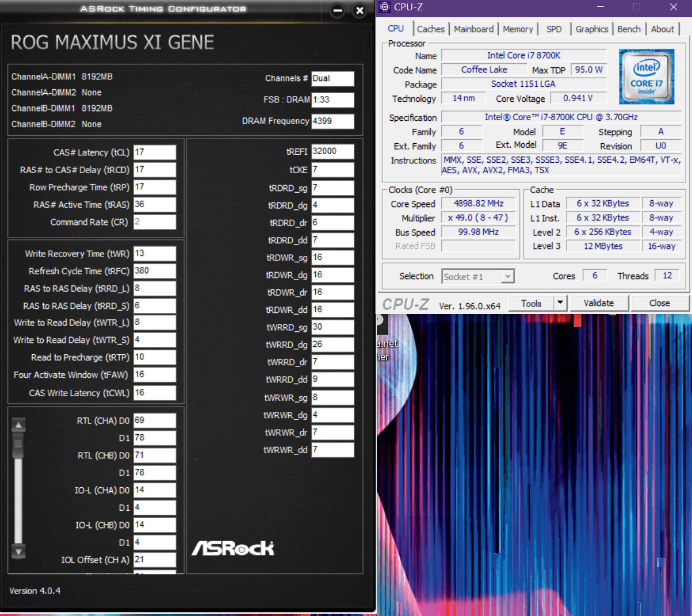Screen dimensions: 692x616
Task: Click the tWTR_L value field
Action: point(155,323)
